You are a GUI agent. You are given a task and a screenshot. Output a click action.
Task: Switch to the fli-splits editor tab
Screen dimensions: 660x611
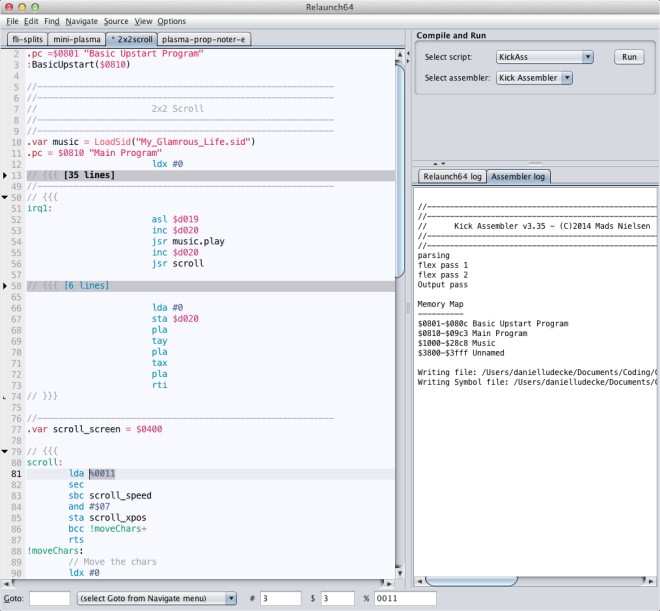point(26,39)
